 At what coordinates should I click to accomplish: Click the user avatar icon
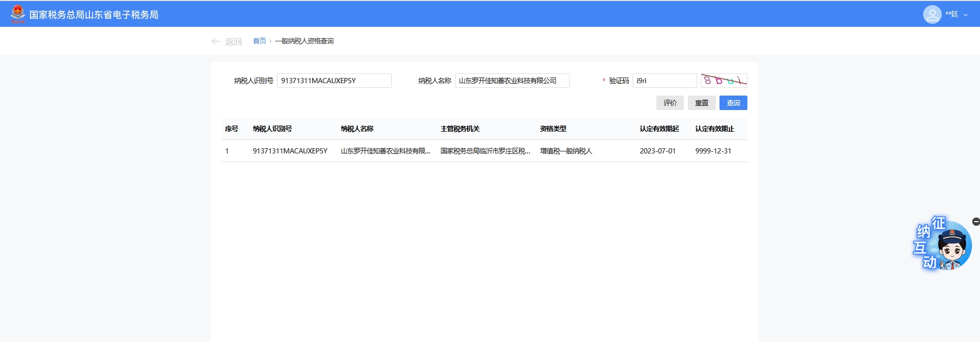coord(932,14)
